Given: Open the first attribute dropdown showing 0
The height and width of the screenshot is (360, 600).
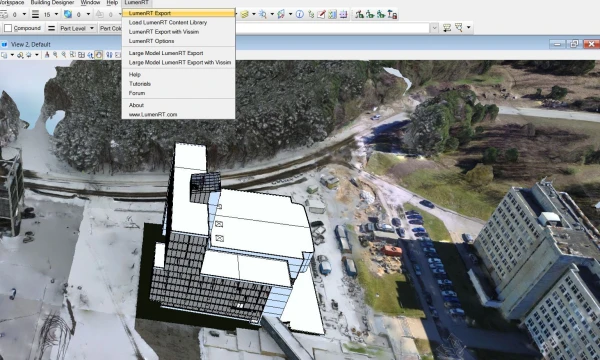Looking at the screenshot, I should pos(24,15).
